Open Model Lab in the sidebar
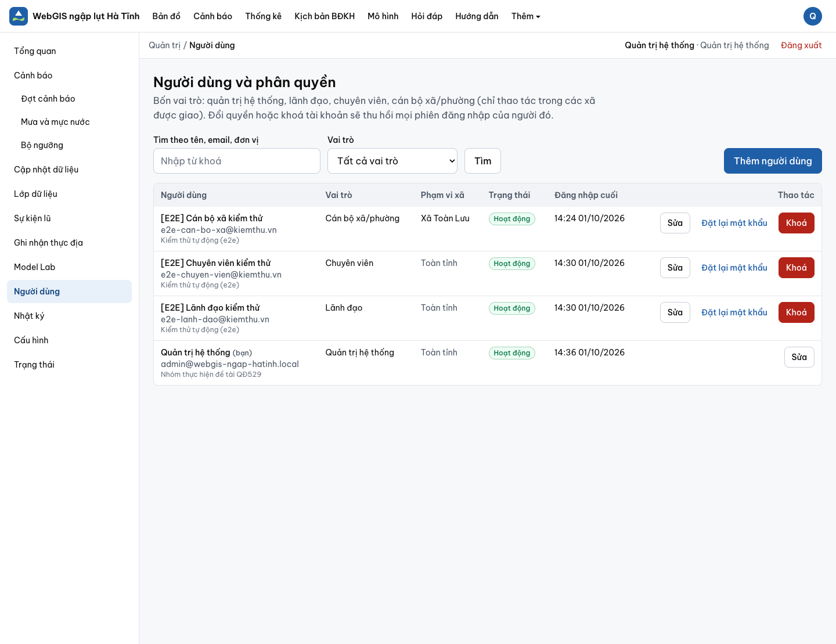This screenshot has width=836, height=644. (70, 267)
